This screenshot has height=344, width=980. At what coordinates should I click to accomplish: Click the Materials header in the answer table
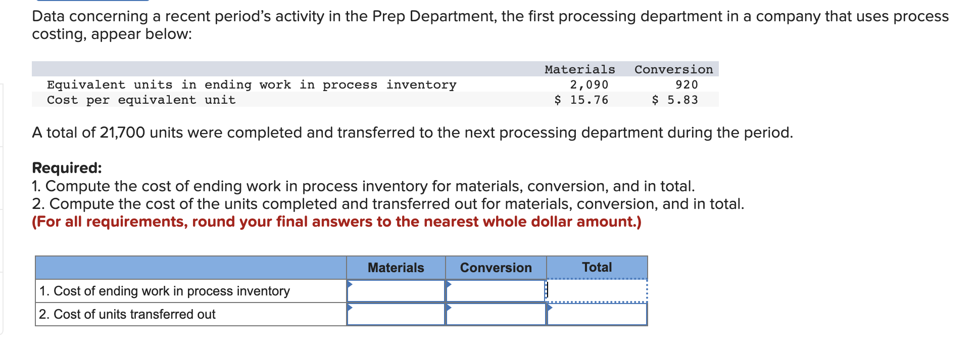click(396, 268)
